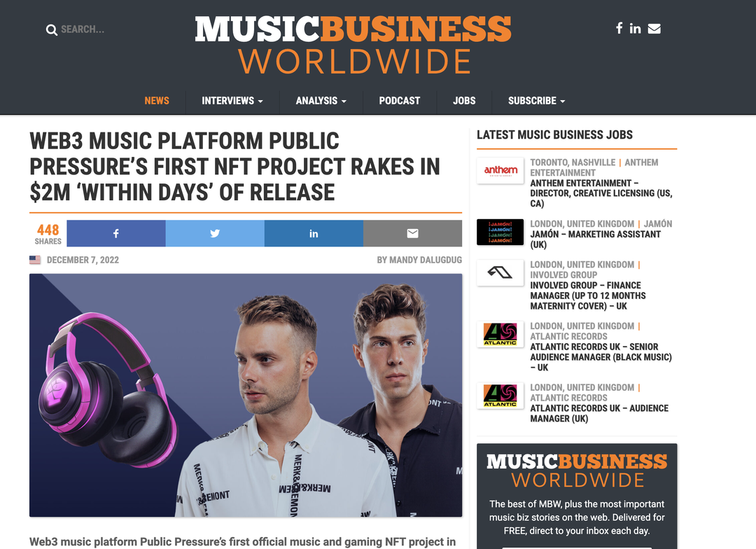Share article on LinkedIn
This screenshot has width=756, height=549.
point(314,233)
